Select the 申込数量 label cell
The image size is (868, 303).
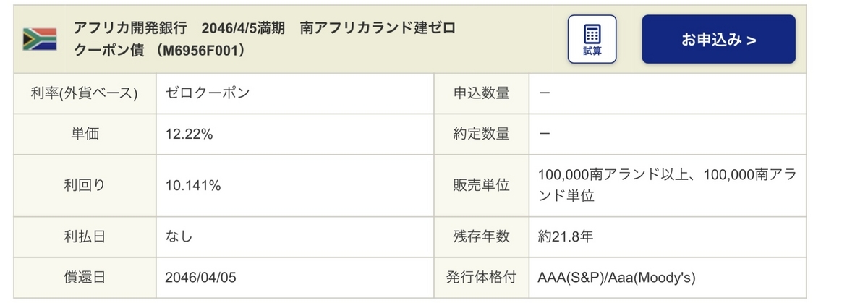(481, 93)
